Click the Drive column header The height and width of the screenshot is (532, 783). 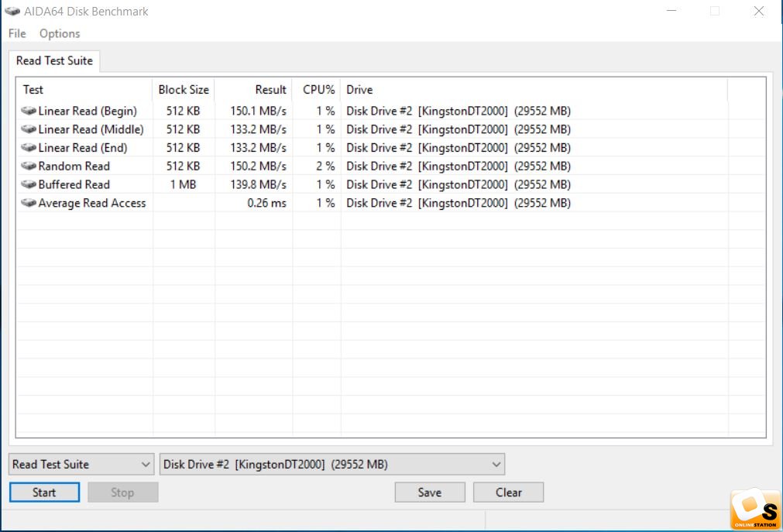click(x=534, y=90)
